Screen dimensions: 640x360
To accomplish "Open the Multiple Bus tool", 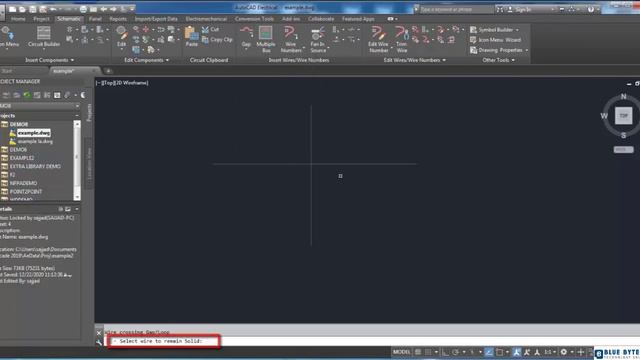I will tap(266, 39).
